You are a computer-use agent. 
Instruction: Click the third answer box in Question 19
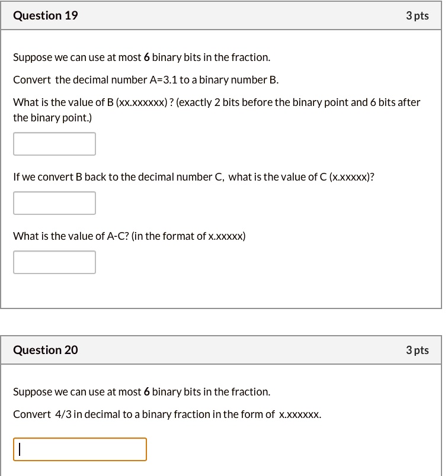[x=54, y=262]
